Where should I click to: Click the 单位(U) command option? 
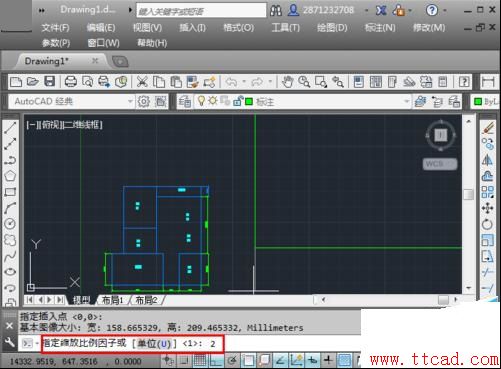click(154, 343)
